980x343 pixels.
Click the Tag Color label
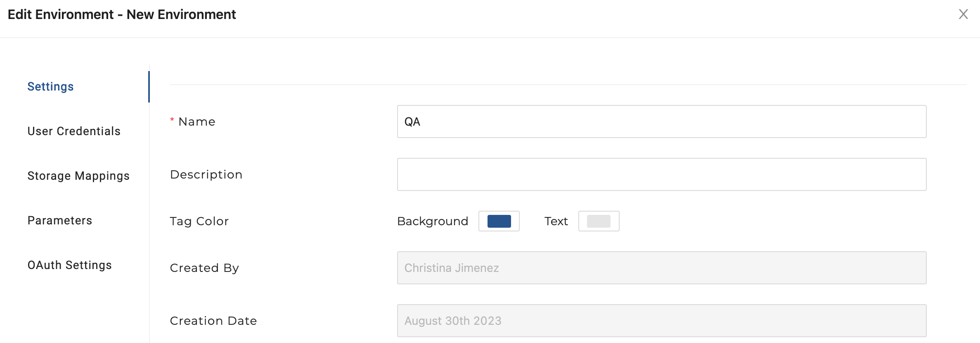[x=199, y=221]
